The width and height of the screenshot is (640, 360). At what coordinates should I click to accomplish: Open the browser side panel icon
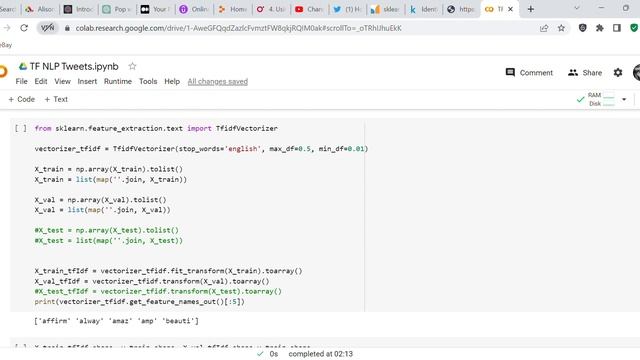pyautogui.click(x=617, y=28)
